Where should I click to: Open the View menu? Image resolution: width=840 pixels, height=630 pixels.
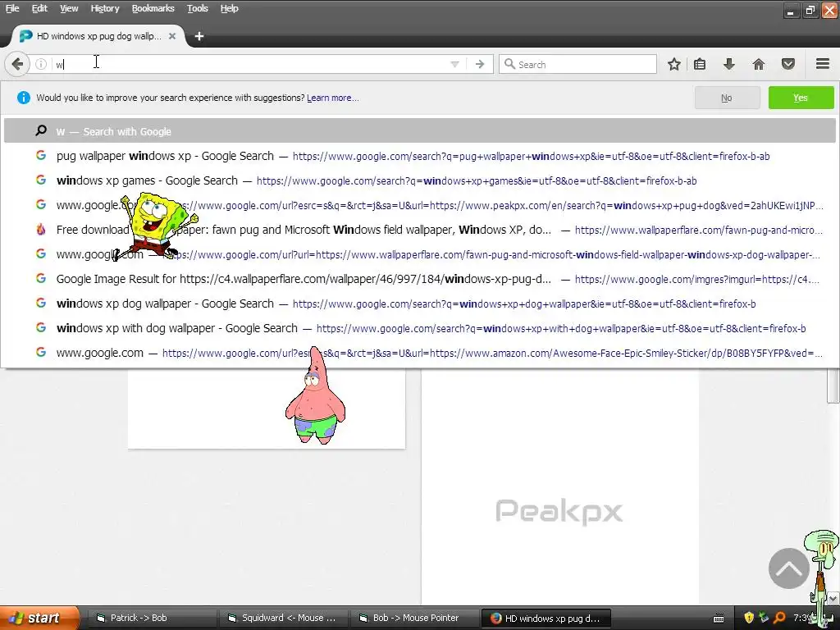(x=69, y=8)
